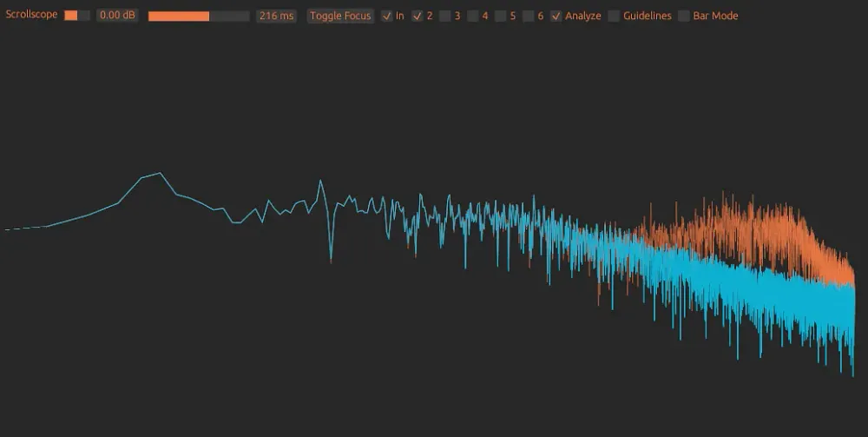
Task: Click the 0.00 dB gain value field
Action: click(x=116, y=16)
